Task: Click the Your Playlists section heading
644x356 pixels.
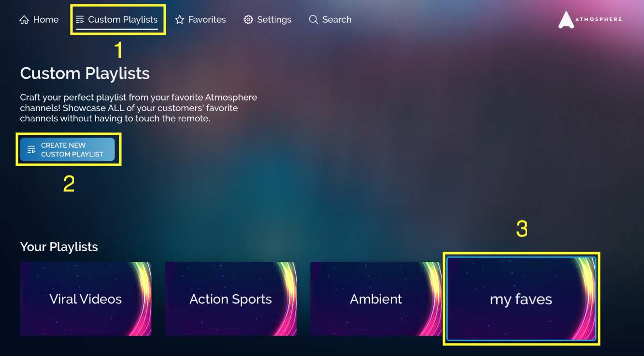Action: point(59,247)
